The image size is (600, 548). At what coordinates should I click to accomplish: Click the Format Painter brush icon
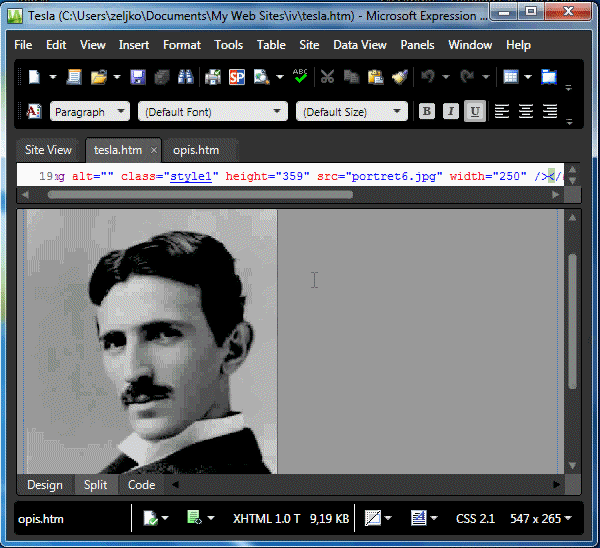[399, 77]
